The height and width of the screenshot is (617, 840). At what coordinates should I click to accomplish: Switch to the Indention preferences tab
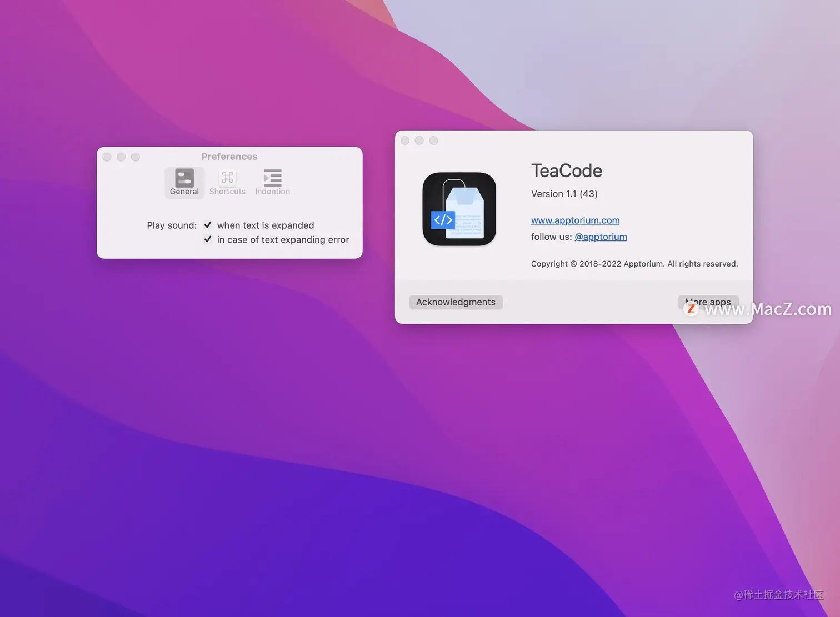point(272,182)
